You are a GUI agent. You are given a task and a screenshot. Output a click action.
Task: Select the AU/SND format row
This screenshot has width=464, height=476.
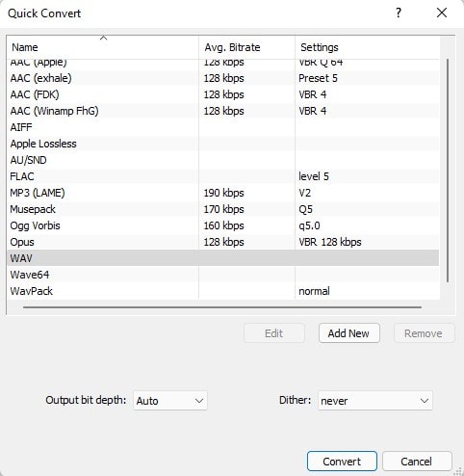(223, 160)
